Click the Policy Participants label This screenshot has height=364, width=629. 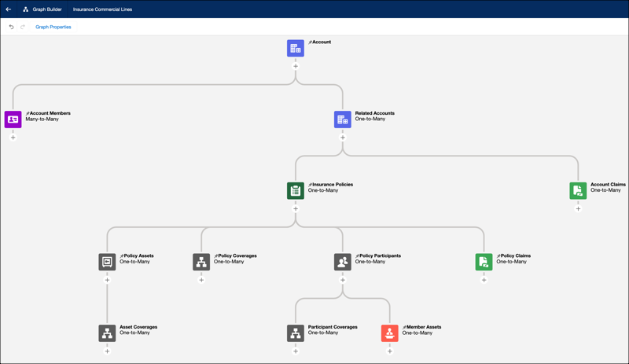point(381,256)
